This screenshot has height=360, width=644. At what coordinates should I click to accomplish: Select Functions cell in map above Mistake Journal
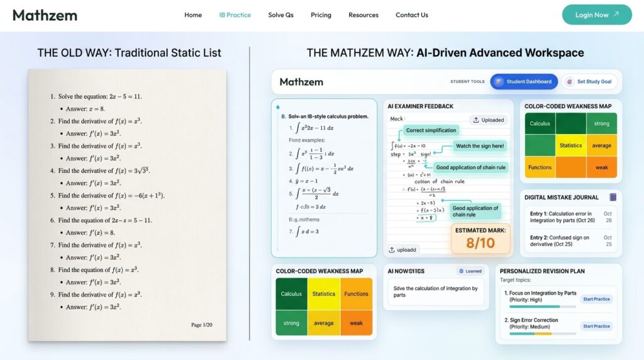[x=540, y=167]
